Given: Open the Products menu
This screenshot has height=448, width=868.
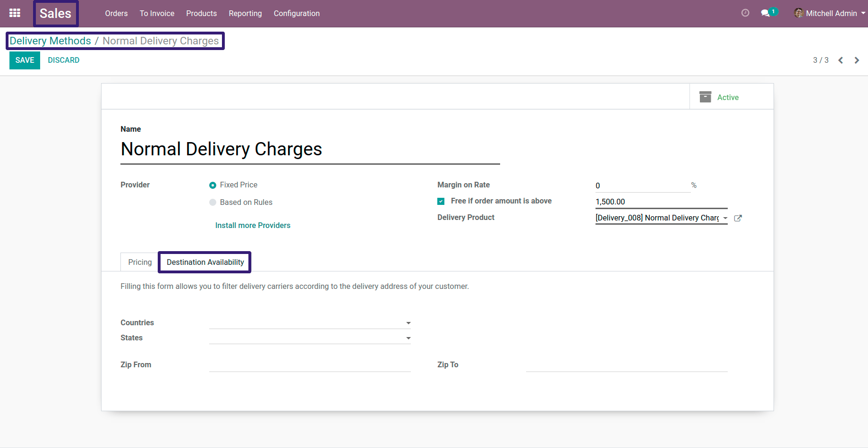Looking at the screenshot, I should (202, 13).
